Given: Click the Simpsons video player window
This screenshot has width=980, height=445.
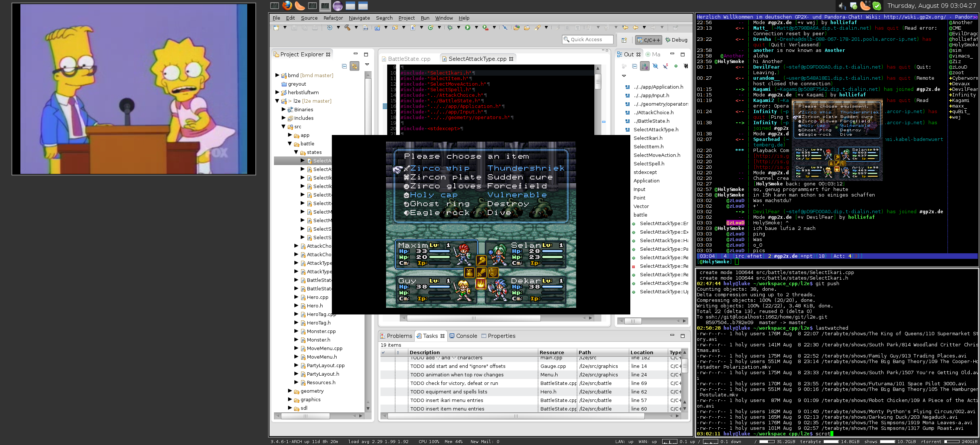Looking at the screenshot, I should [x=134, y=89].
